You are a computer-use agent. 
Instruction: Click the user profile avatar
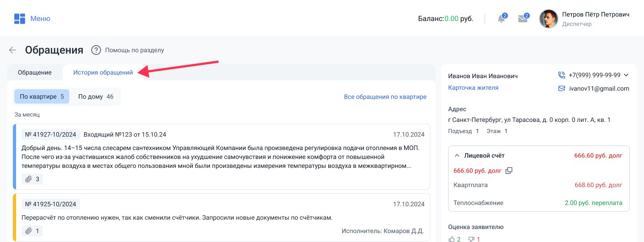pyautogui.click(x=549, y=19)
